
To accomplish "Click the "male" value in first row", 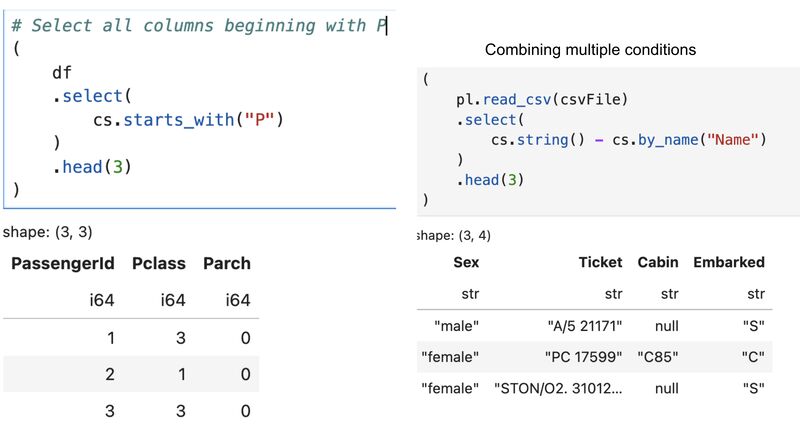I will click(x=456, y=325).
